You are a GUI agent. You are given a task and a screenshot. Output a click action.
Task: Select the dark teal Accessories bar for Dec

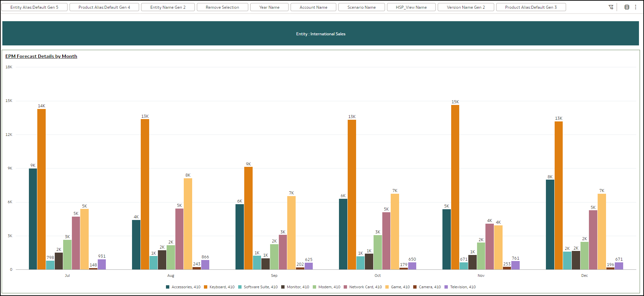(550, 224)
